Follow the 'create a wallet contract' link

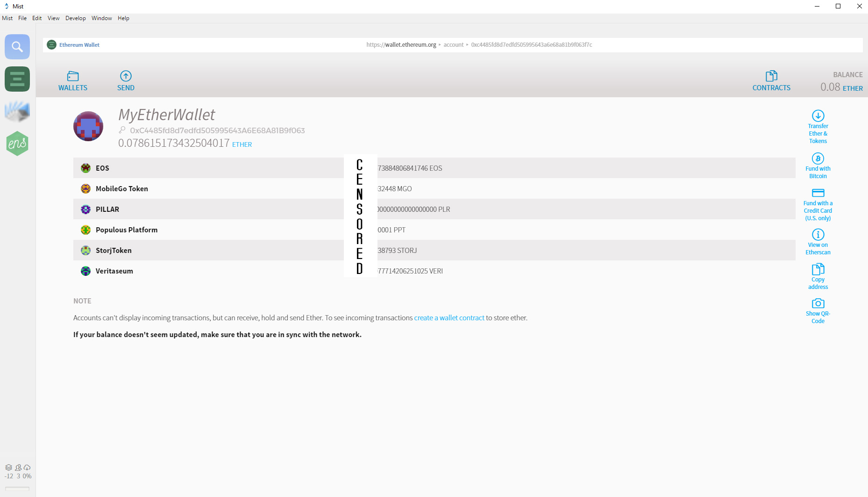coord(449,318)
